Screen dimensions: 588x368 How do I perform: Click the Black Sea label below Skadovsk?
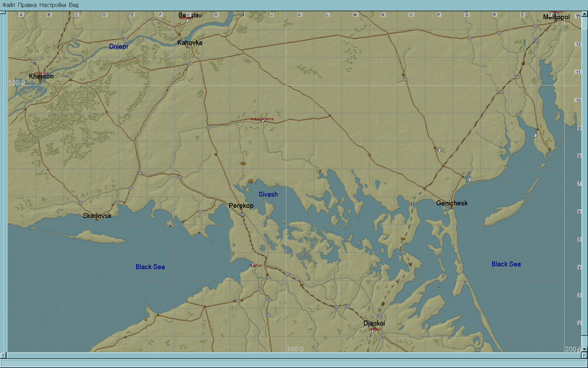[x=150, y=267]
